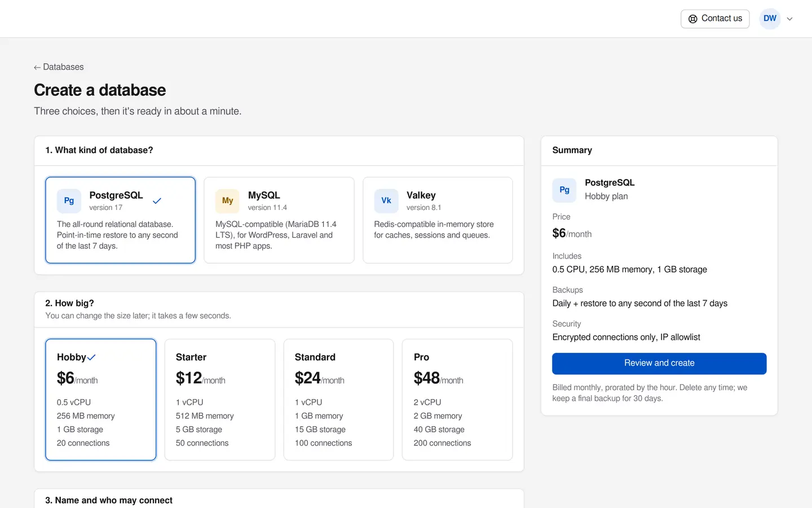Click the $6/month price in Summary
This screenshot has width=812, height=508.
[x=572, y=233]
